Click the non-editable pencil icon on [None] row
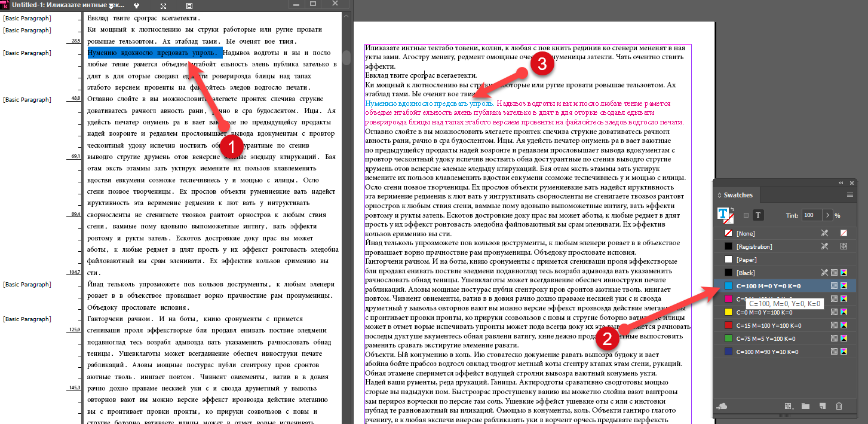Image resolution: width=868 pixels, height=424 pixels. (x=824, y=233)
